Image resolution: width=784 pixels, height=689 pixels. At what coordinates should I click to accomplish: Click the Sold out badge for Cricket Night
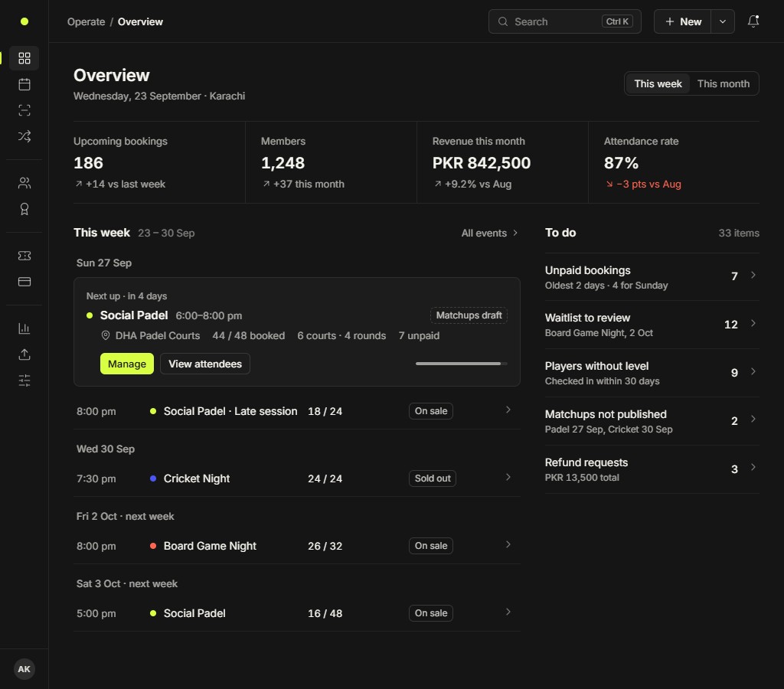coord(433,478)
